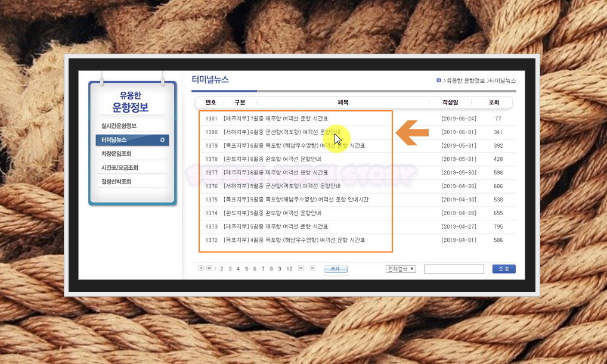
Task: Click the search text input field
Action: pos(454,269)
